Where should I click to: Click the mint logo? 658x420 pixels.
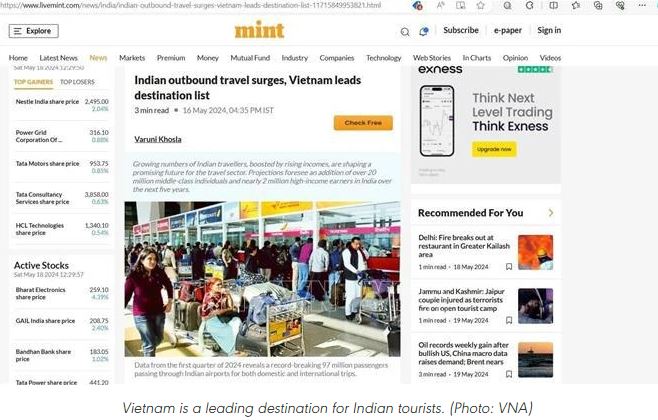click(259, 30)
